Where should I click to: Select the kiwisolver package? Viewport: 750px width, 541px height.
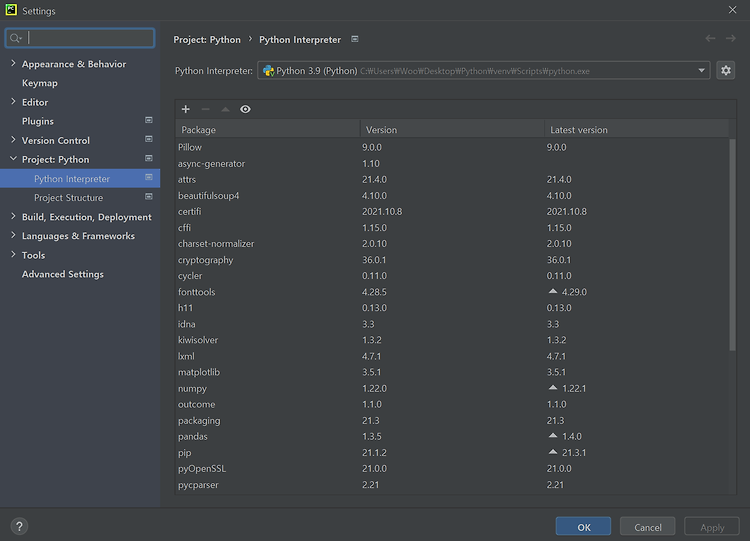(x=452, y=340)
